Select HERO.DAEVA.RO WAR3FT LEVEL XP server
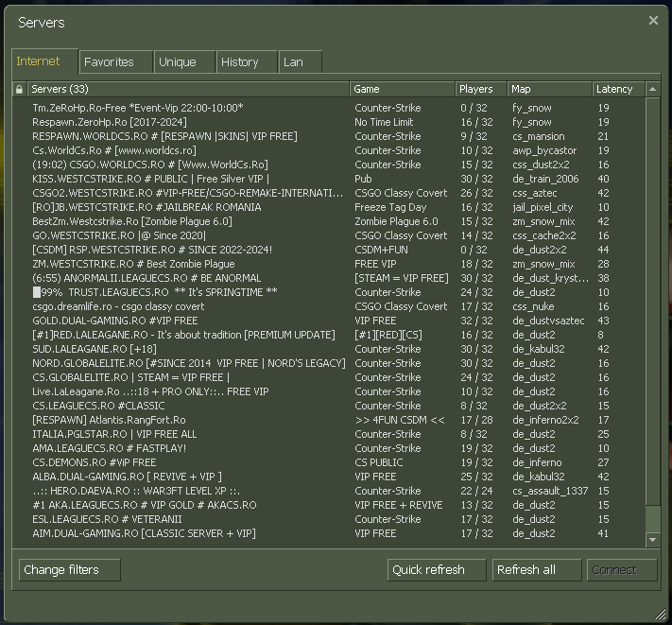672x625 pixels. click(329, 491)
